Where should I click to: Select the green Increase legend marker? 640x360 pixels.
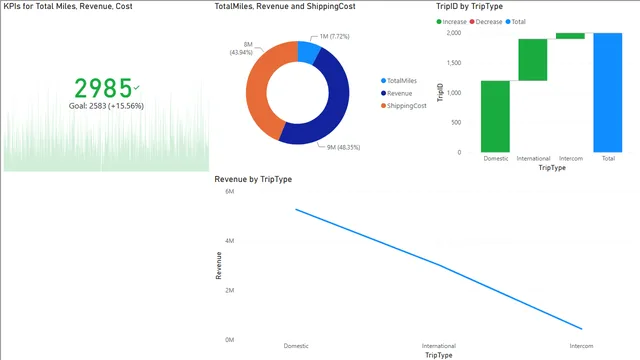pyautogui.click(x=439, y=22)
